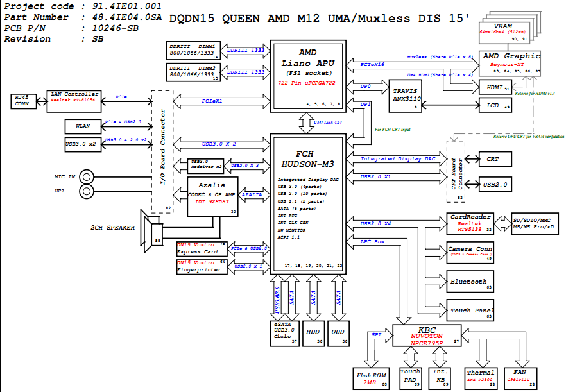Click the Touch PAD block

(x=411, y=379)
